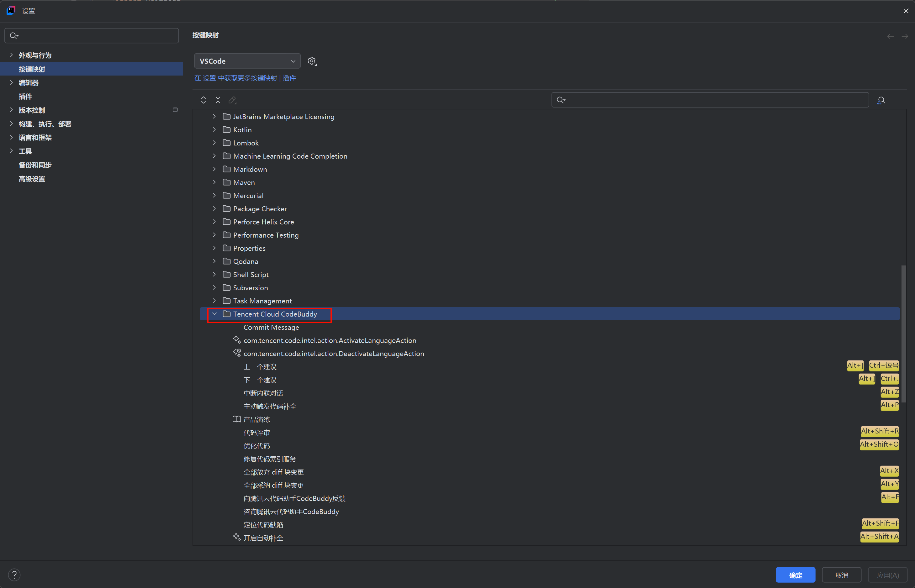
Task: Expand the 版本控制 settings section
Action: click(12, 110)
